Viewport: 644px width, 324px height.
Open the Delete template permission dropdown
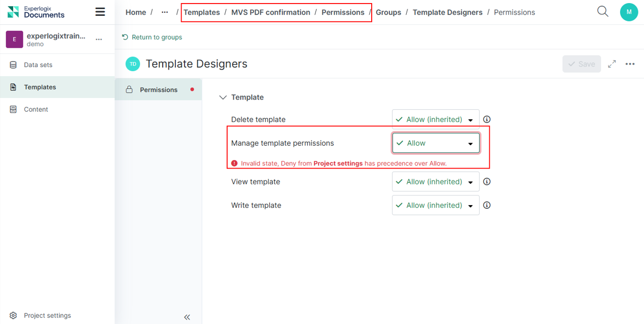click(x=436, y=119)
